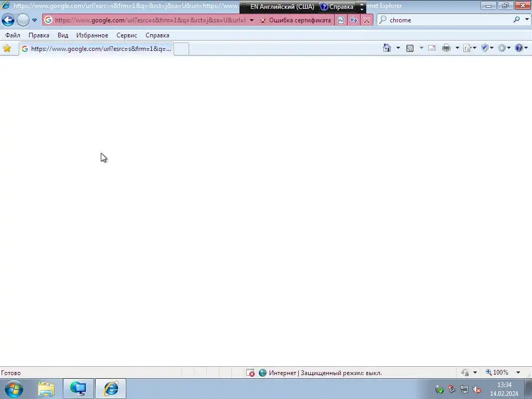Open a new blank tab
Image resolution: width=532 pixels, height=399 pixels.
pos(181,49)
